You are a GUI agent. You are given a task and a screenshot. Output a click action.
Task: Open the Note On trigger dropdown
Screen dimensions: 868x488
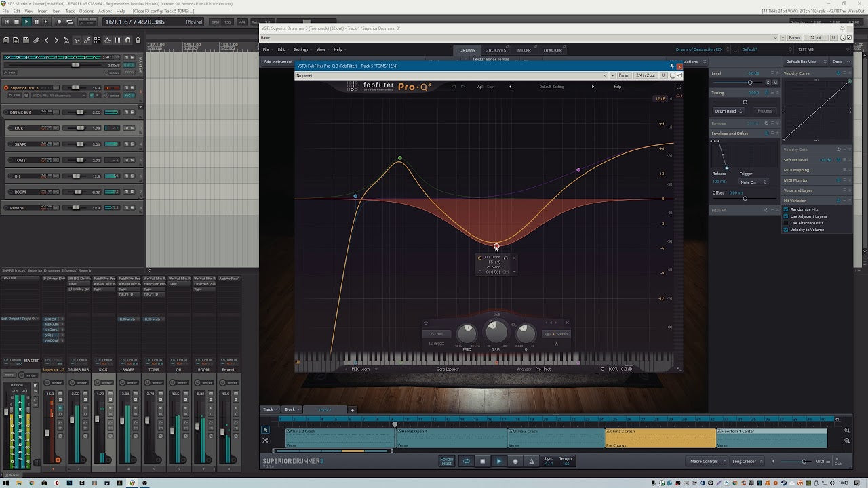coord(753,182)
